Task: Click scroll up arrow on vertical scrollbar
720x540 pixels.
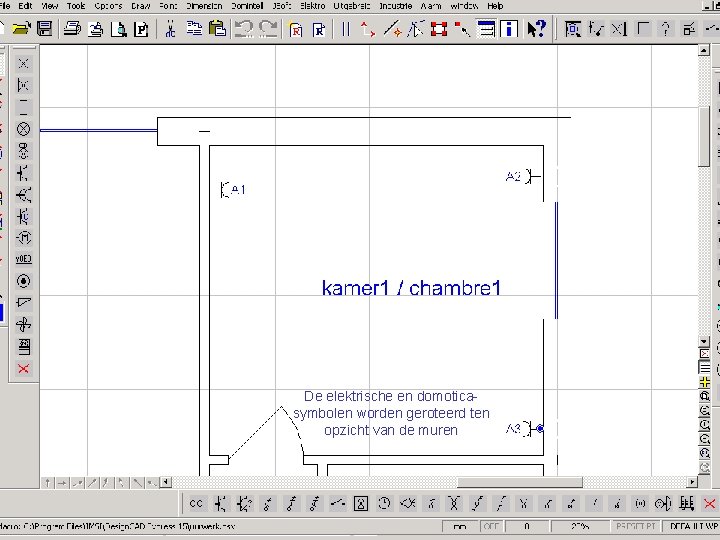Action: pyautogui.click(x=704, y=50)
